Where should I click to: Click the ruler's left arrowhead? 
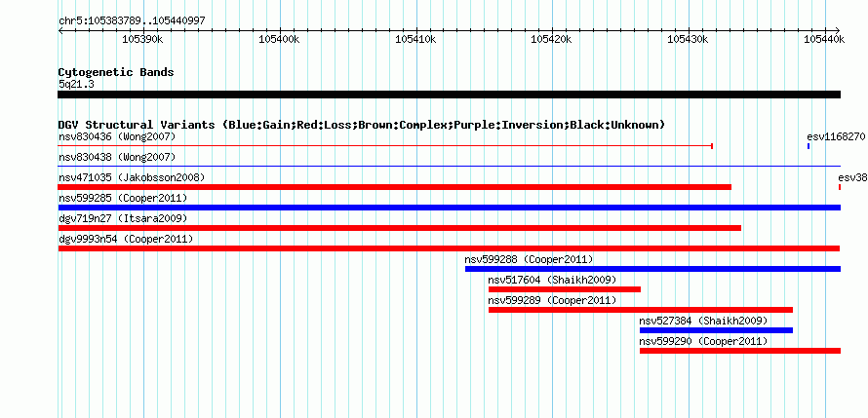(60, 30)
